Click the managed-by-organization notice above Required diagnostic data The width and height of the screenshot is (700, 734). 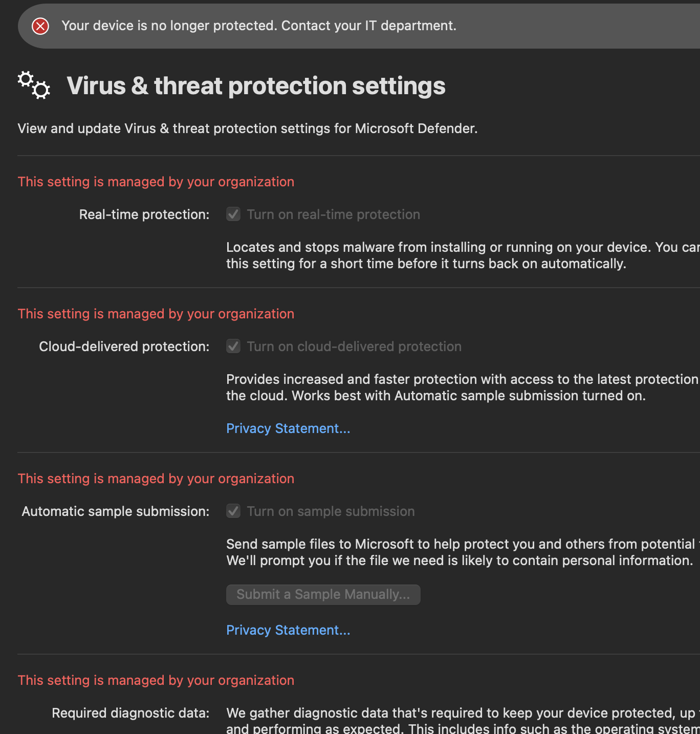(156, 680)
